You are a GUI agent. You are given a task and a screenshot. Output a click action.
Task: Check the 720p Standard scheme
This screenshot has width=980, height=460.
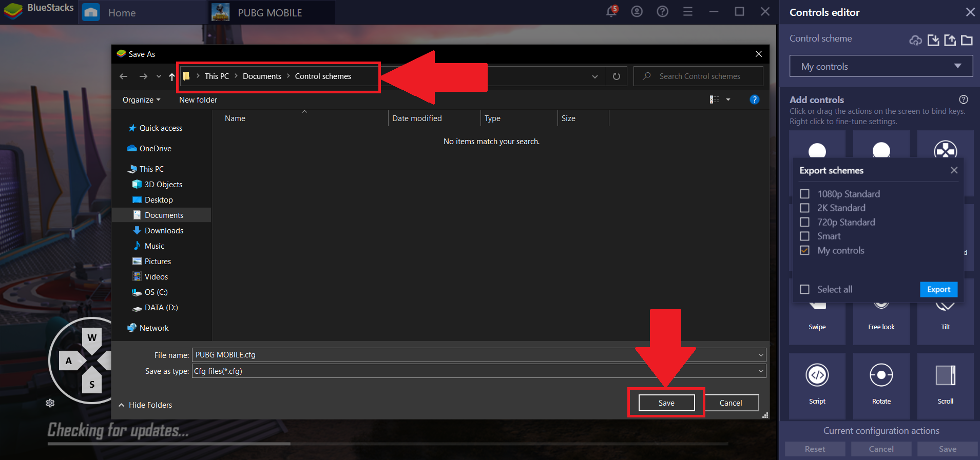tap(804, 222)
